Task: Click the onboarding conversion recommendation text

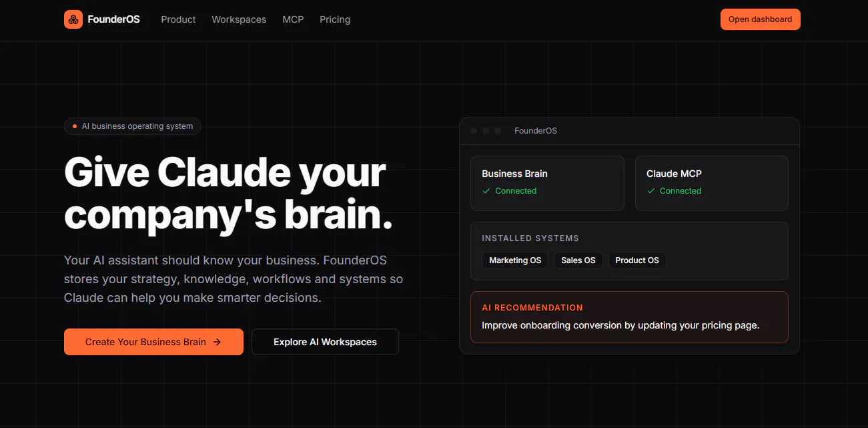Action: point(620,326)
